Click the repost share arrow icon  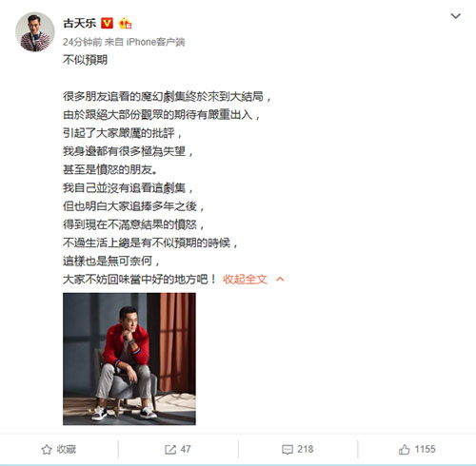170,449
